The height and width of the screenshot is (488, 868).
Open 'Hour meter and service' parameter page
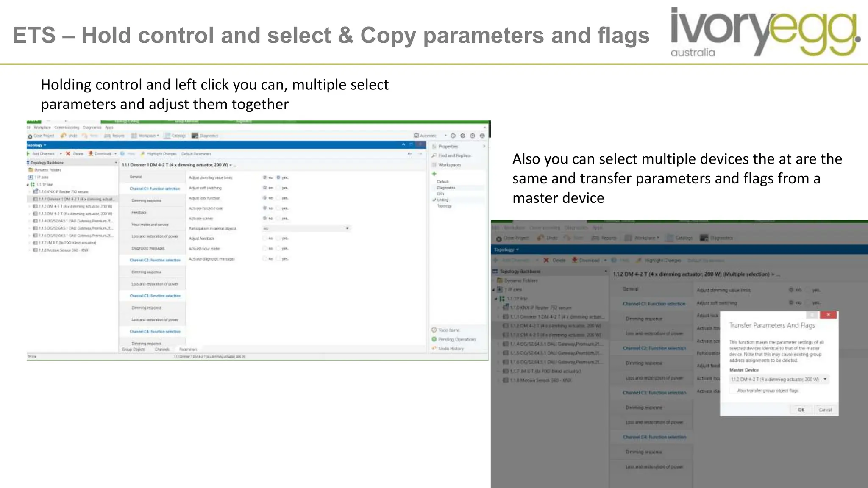pos(150,225)
